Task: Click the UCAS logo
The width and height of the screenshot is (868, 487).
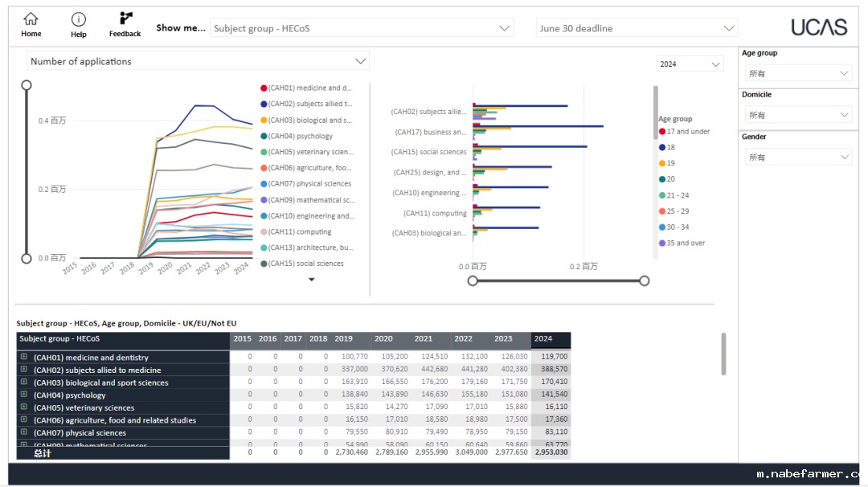Action: [x=818, y=27]
